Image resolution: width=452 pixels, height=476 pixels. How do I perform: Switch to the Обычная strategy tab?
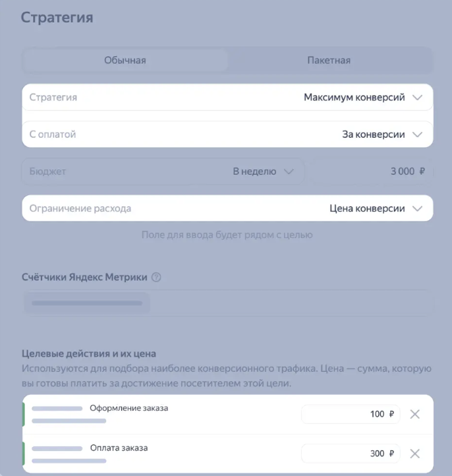[125, 61]
